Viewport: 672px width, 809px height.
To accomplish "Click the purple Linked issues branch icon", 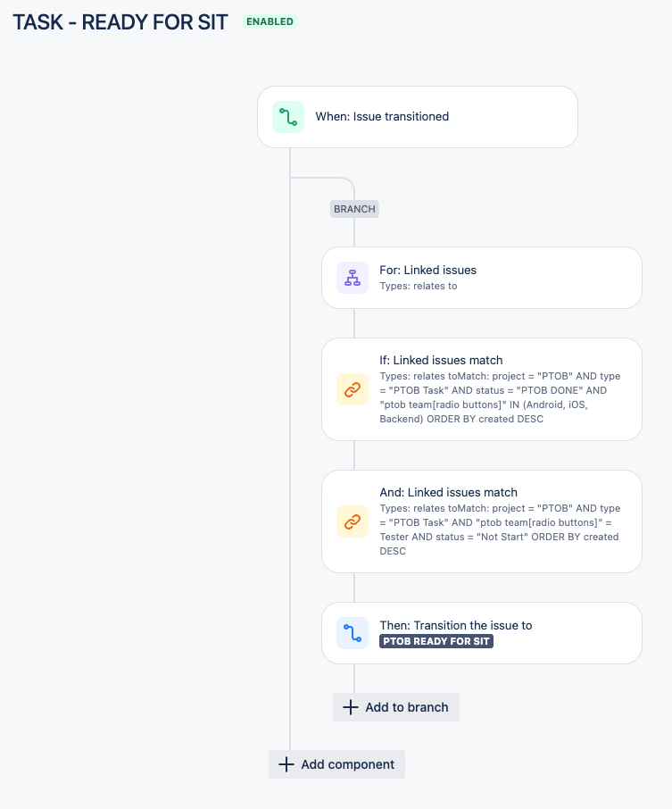I will click(353, 278).
